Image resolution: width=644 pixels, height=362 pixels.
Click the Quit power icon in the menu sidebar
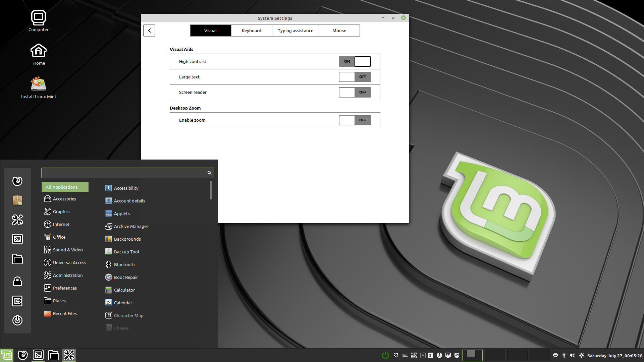pos(17,320)
